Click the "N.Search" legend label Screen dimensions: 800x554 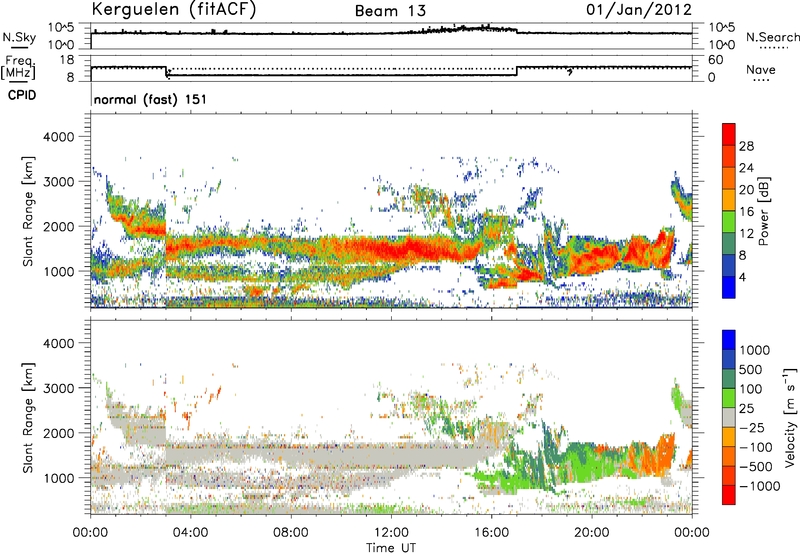pyautogui.click(x=772, y=37)
